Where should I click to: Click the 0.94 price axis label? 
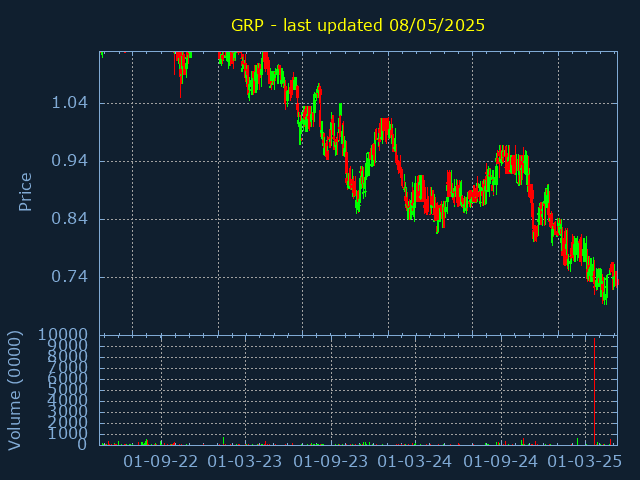click(x=69, y=161)
